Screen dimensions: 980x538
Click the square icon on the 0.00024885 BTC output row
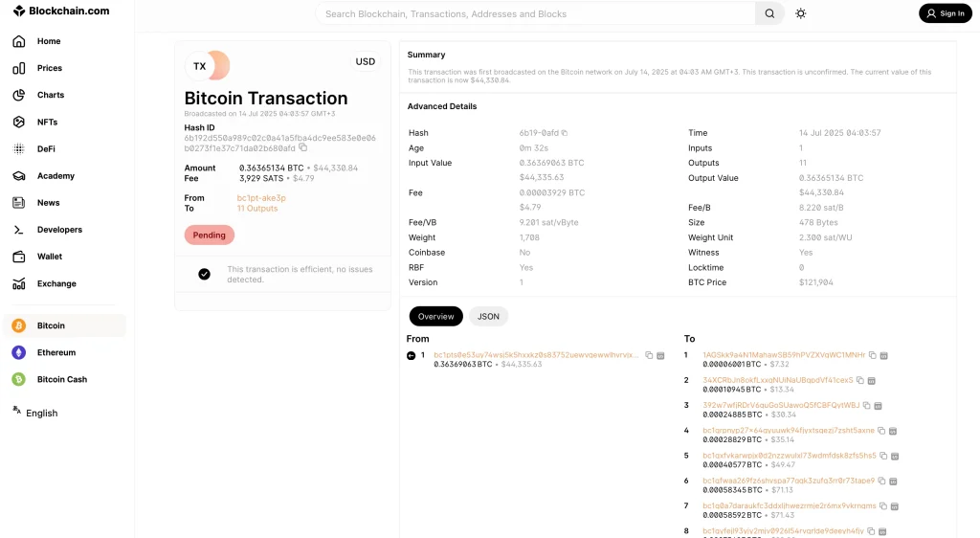click(x=878, y=406)
